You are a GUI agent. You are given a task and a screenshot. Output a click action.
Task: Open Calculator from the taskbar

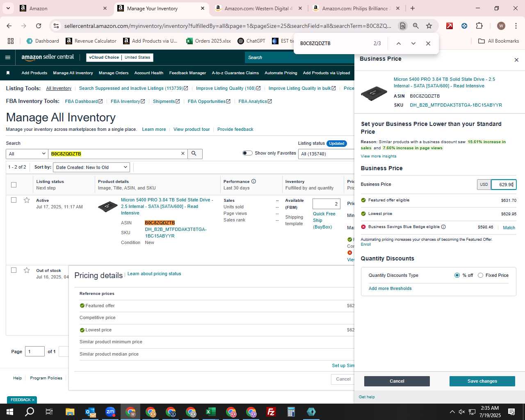click(x=291, y=412)
